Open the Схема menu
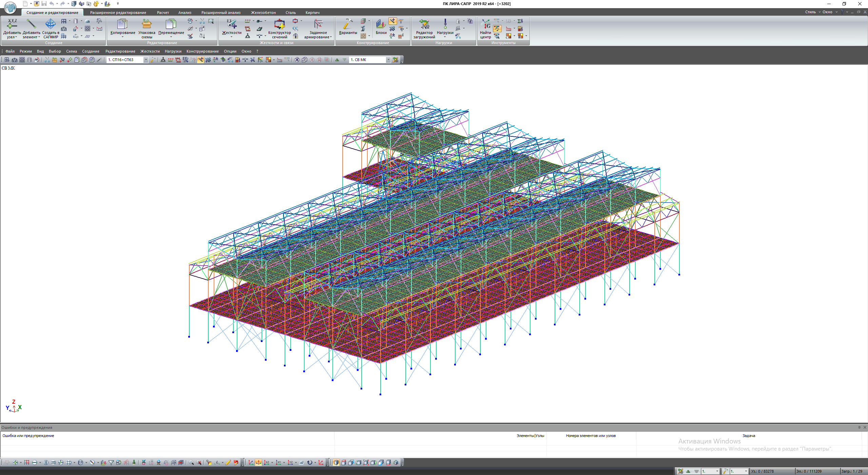This screenshot has width=868, height=475. (x=71, y=52)
